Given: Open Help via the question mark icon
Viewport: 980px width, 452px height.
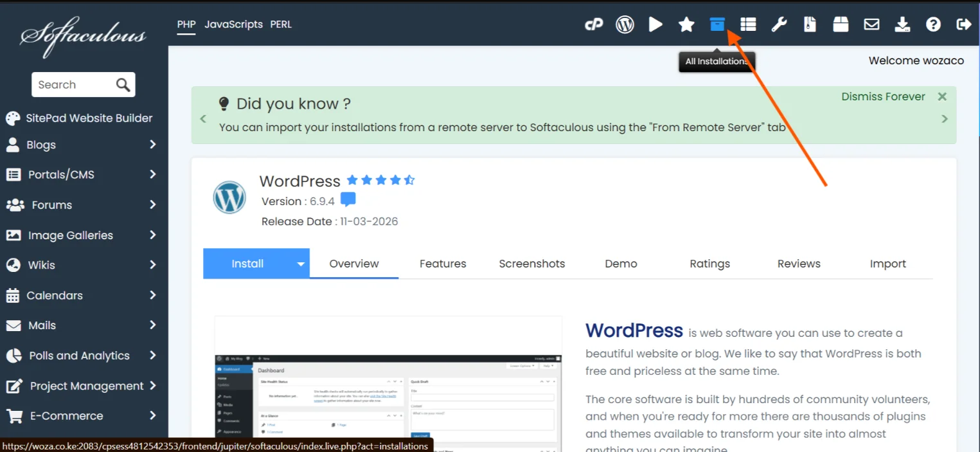Looking at the screenshot, I should tap(933, 24).
